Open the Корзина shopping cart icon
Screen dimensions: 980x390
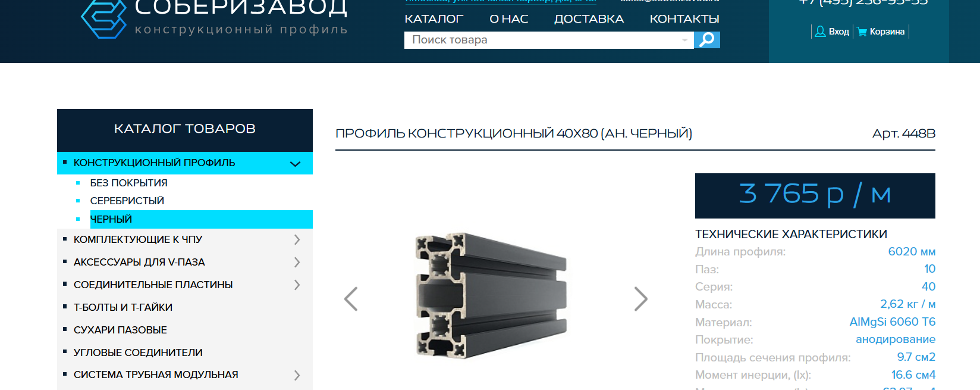(862, 32)
